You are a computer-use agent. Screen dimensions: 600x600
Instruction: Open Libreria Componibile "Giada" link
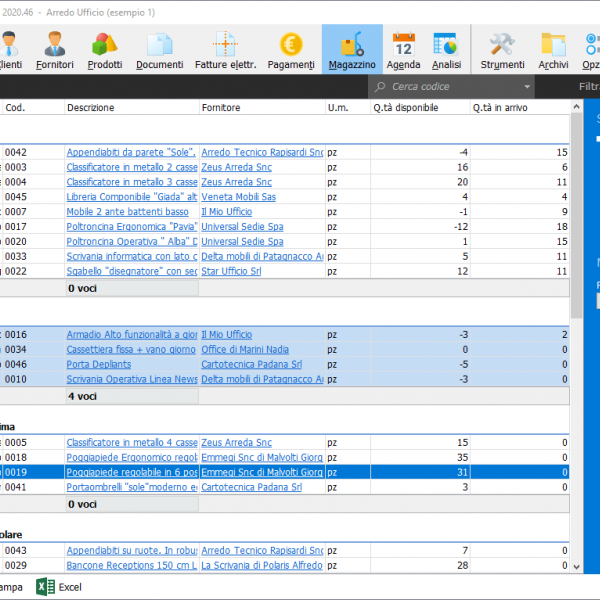tap(132, 197)
